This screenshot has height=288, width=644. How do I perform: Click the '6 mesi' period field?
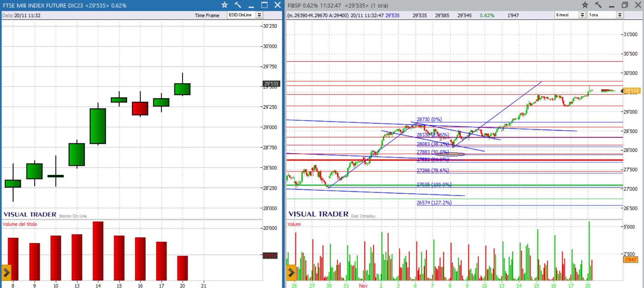567,15
